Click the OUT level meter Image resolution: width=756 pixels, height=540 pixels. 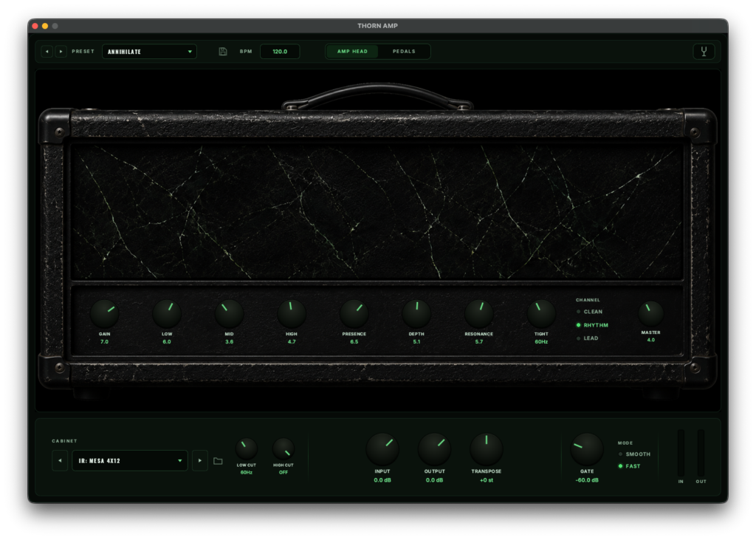coord(701,453)
